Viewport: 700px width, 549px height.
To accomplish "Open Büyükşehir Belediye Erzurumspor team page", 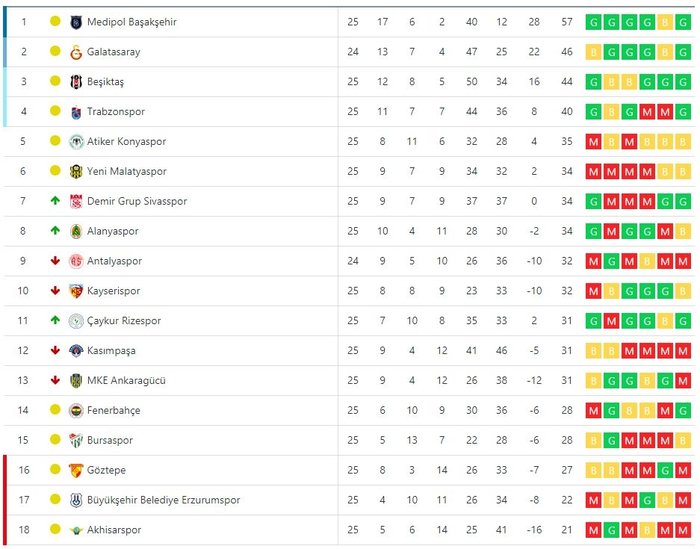I will [164, 500].
